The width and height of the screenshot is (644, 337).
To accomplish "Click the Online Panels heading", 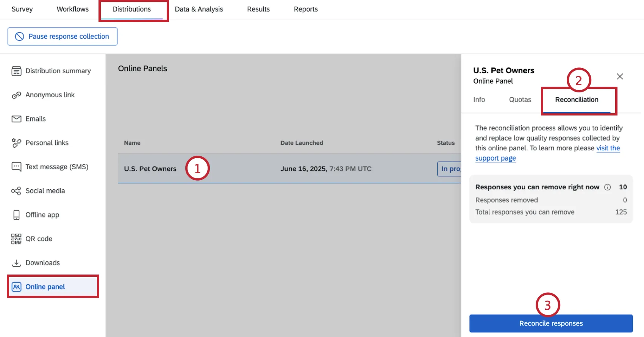I will tap(142, 69).
